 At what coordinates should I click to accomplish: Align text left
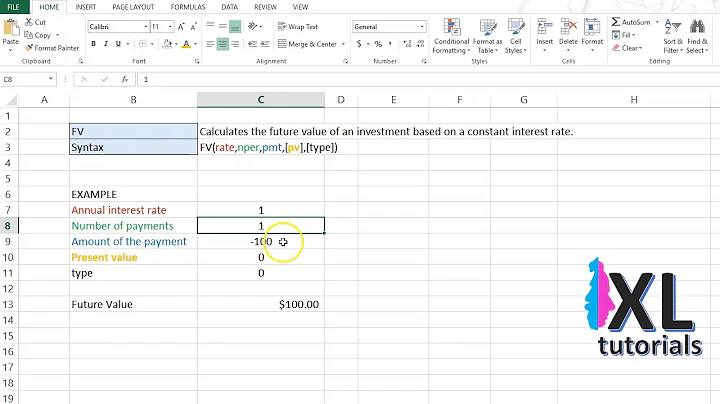point(210,44)
